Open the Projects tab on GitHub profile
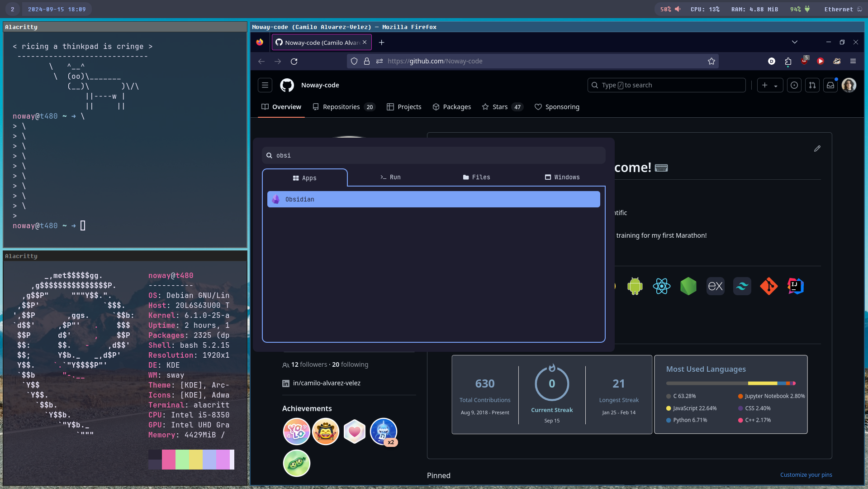Screen dimensions: 868x489 pyautogui.click(x=404, y=107)
